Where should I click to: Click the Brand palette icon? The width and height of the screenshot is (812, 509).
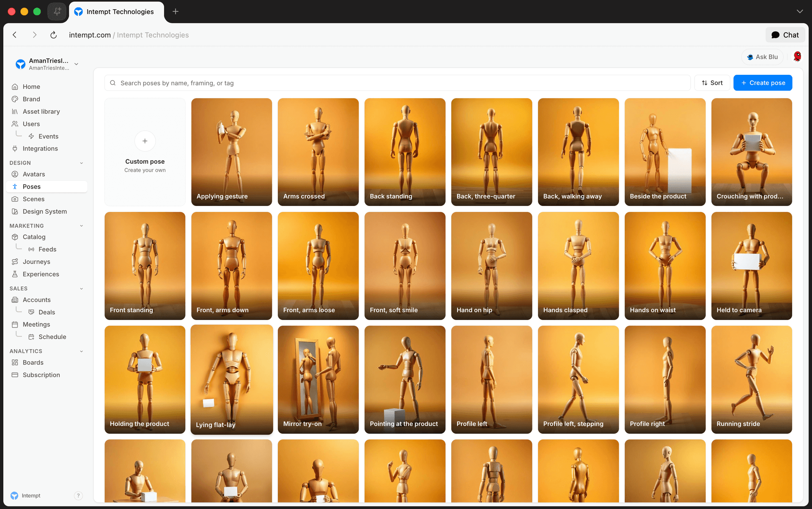15,99
